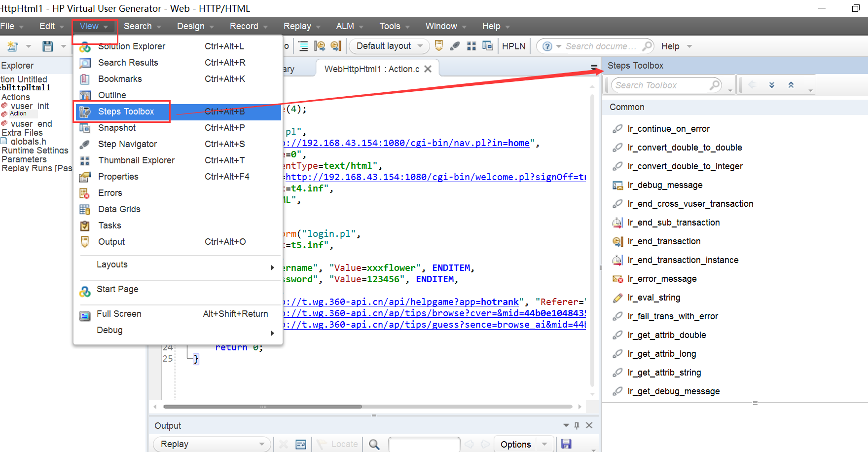Select lr_error_message step
868x452 pixels.
point(662,279)
